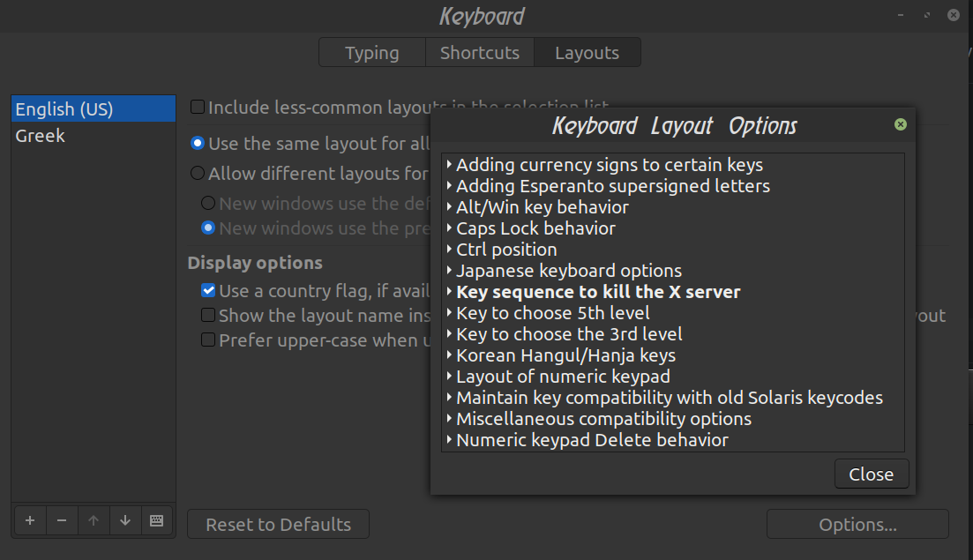Minimize the Keyboard window
This screenshot has height=560, width=973.
(901, 15)
